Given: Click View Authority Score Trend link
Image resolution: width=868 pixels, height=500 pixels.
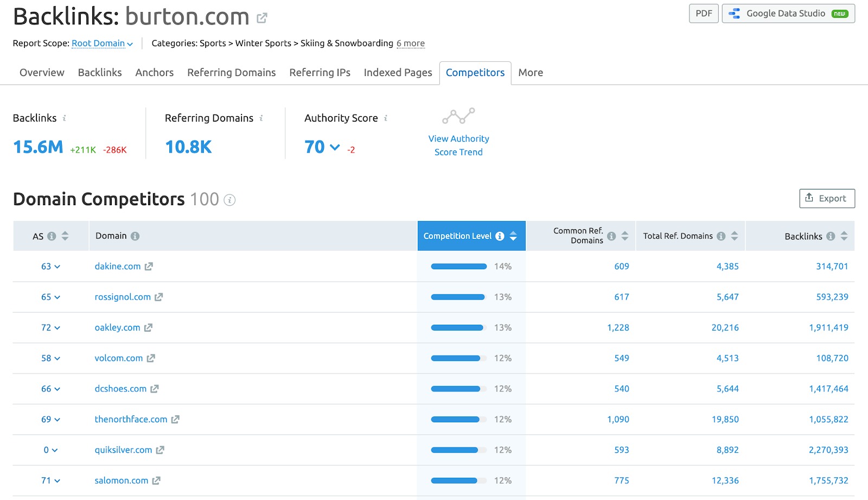Looking at the screenshot, I should 459,145.
